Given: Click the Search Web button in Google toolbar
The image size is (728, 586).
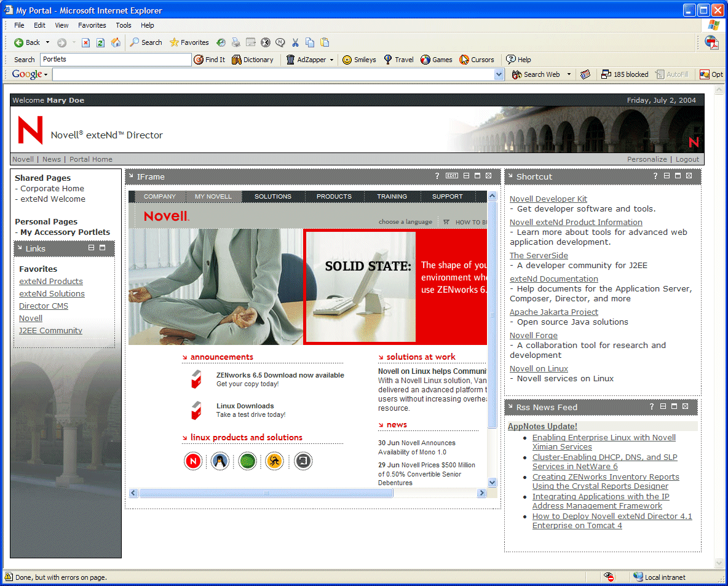Looking at the screenshot, I should click(x=536, y=74).
